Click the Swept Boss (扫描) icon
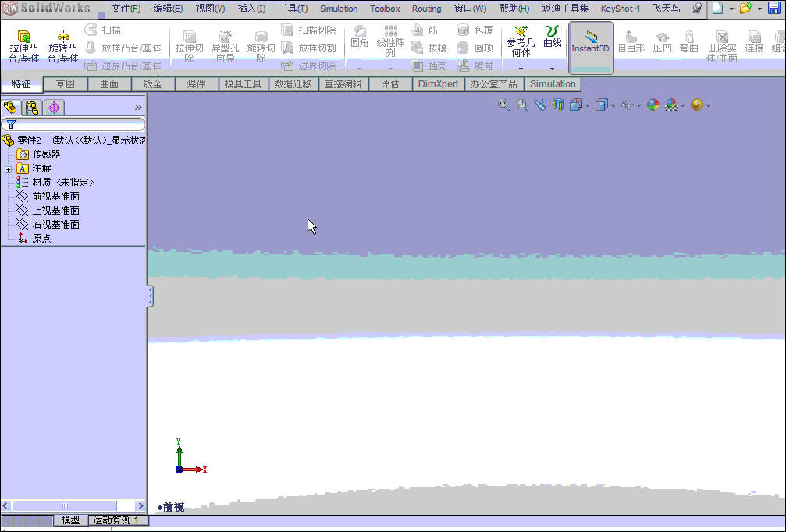 tap(91, 30)
